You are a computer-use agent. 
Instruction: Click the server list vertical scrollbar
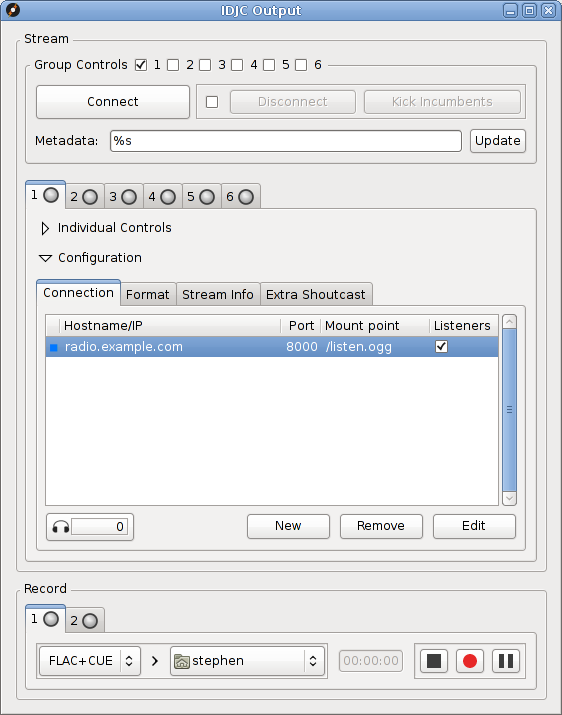(509, 409)
